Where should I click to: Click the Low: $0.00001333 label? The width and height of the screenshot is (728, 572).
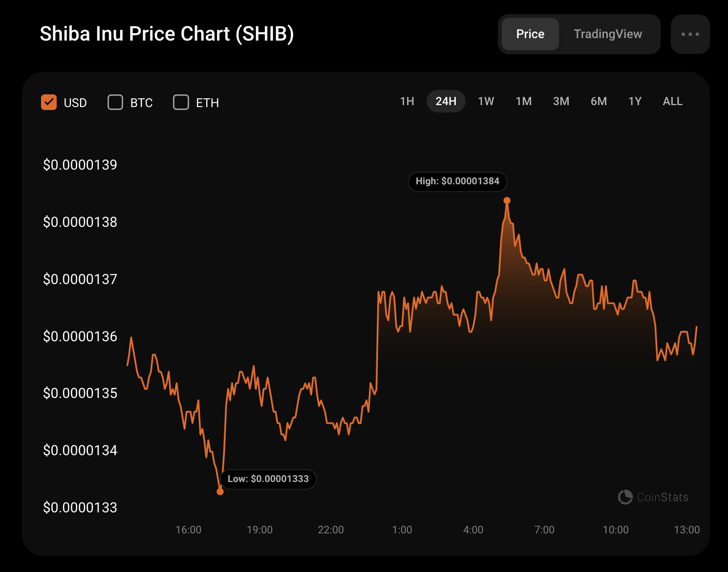click(x=268, y=479)
